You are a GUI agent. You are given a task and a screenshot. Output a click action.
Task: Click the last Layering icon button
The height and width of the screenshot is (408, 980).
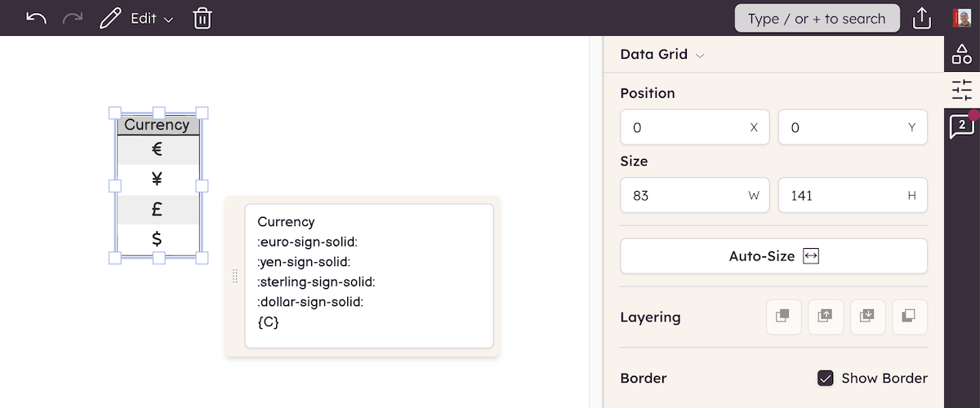coord(911,317)
